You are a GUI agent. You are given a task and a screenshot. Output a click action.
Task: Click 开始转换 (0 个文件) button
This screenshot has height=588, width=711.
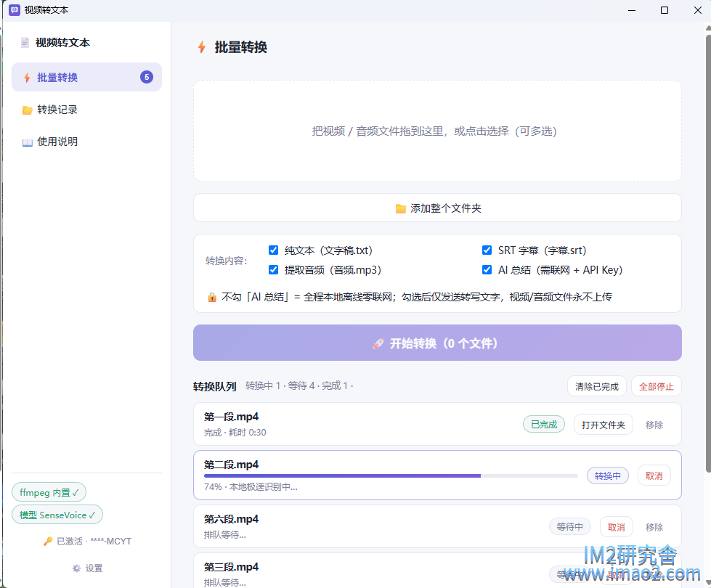coord(437,343)
